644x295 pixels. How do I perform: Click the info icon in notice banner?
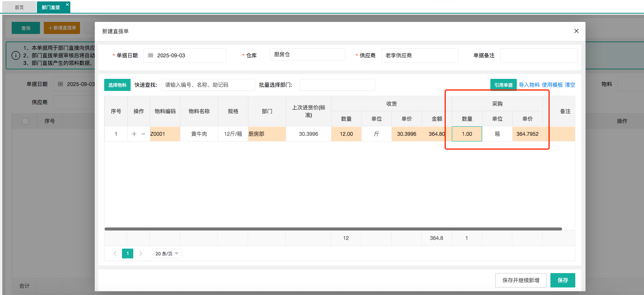tap(16, 55)
